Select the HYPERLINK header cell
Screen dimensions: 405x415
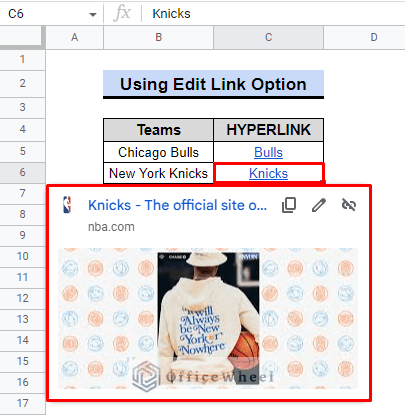coord(269,130)
